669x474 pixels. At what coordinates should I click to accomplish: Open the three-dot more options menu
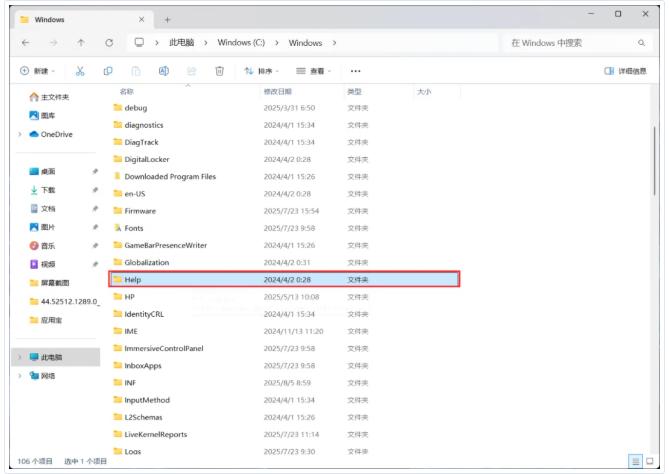pyautogui.click(x=356, y=70)
